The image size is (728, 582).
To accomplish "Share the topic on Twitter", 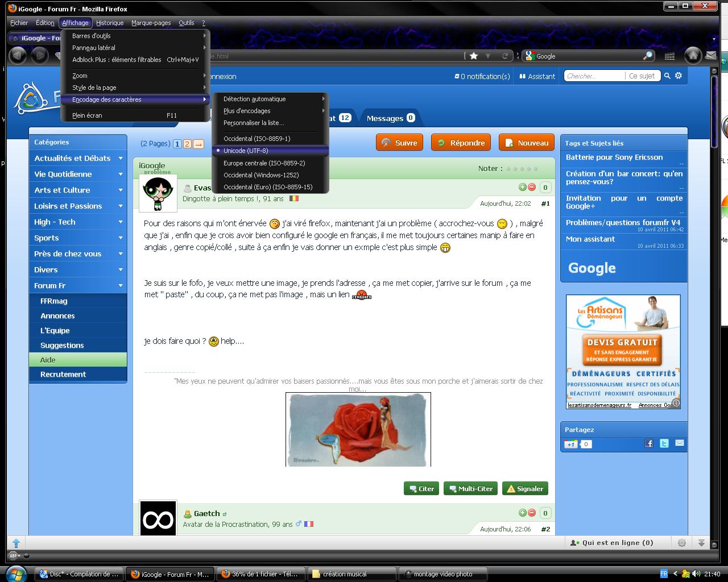I will [664, 443].
